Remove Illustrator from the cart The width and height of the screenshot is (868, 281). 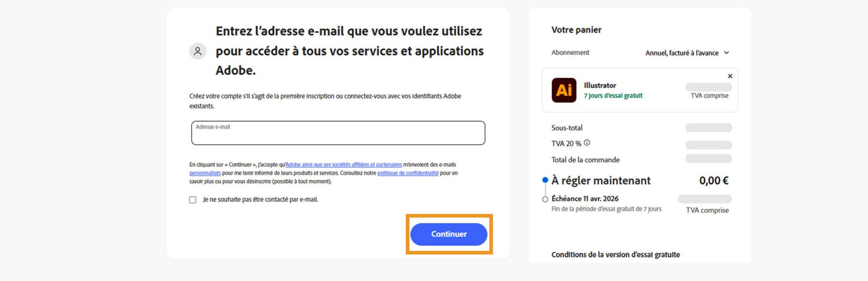731,76
